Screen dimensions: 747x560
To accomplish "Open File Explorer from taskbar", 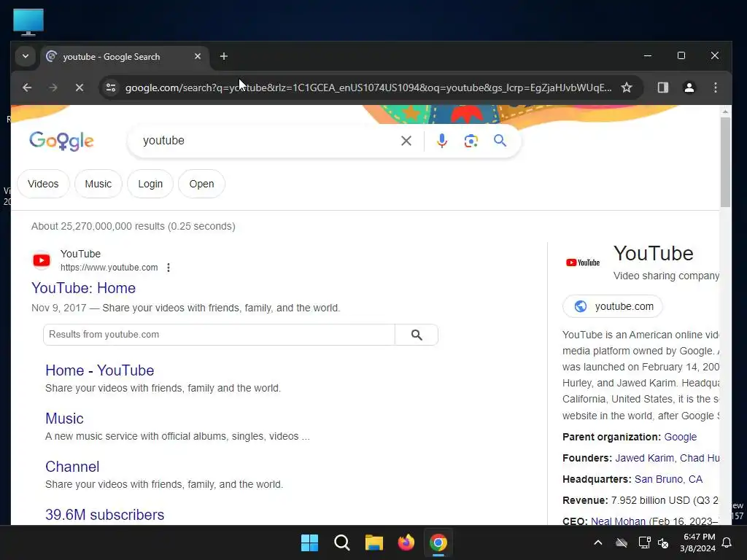I will pos(374,542).
